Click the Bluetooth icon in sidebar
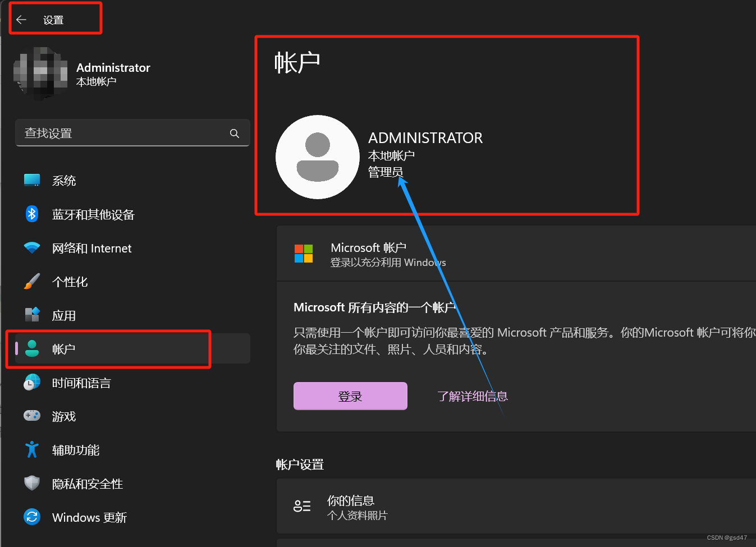This screenshot has width=756, height=547. point(32,214)
